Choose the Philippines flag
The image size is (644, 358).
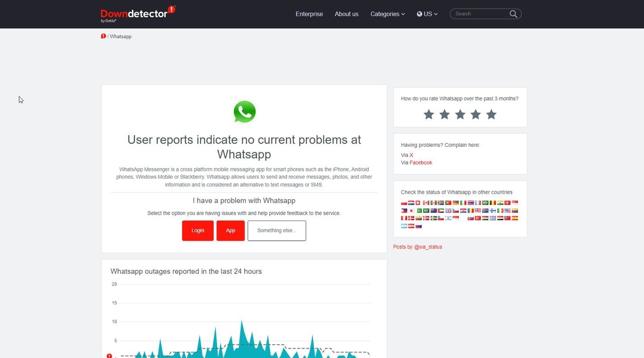404,211
